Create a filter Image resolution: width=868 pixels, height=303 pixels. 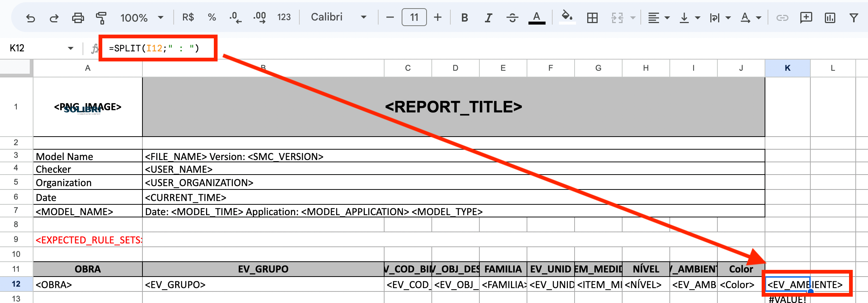[x=854, y=17]
